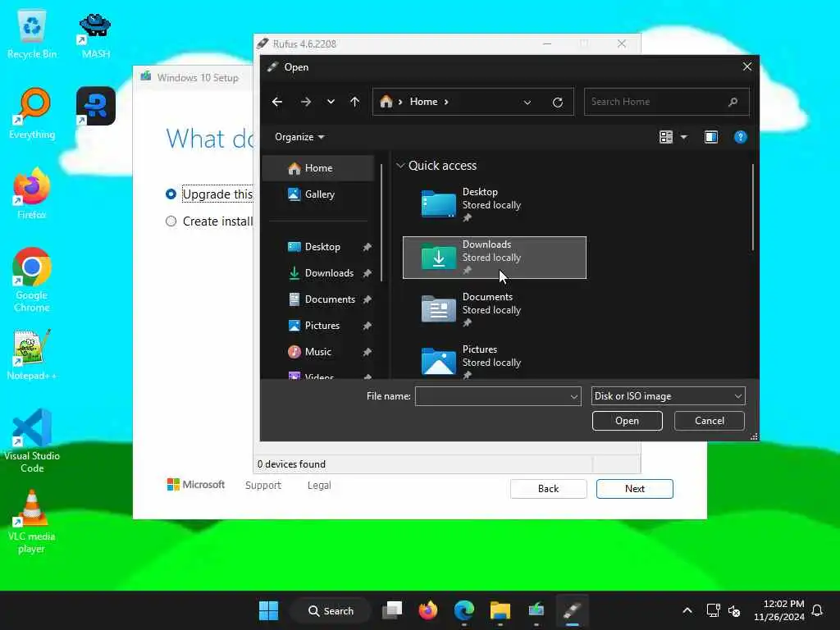Click the Search Home field
This screenshot has height=630, width=840.
click(666, 102)
